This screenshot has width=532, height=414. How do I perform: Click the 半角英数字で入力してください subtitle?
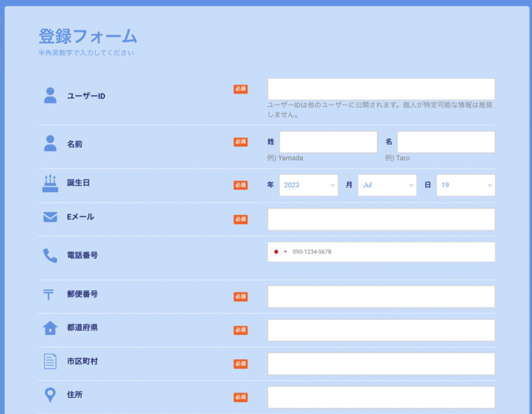(86, 53)
